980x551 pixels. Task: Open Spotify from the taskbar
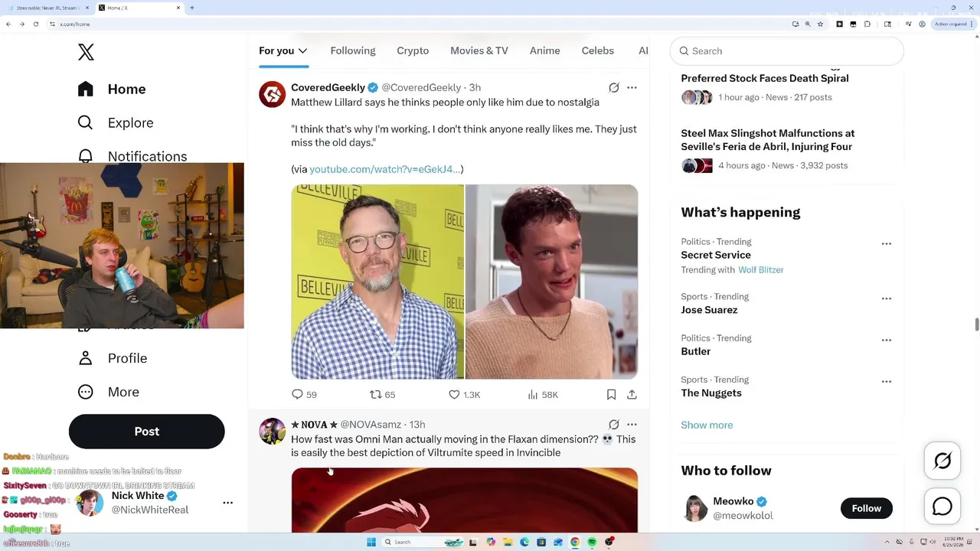(x=592, y=542)
